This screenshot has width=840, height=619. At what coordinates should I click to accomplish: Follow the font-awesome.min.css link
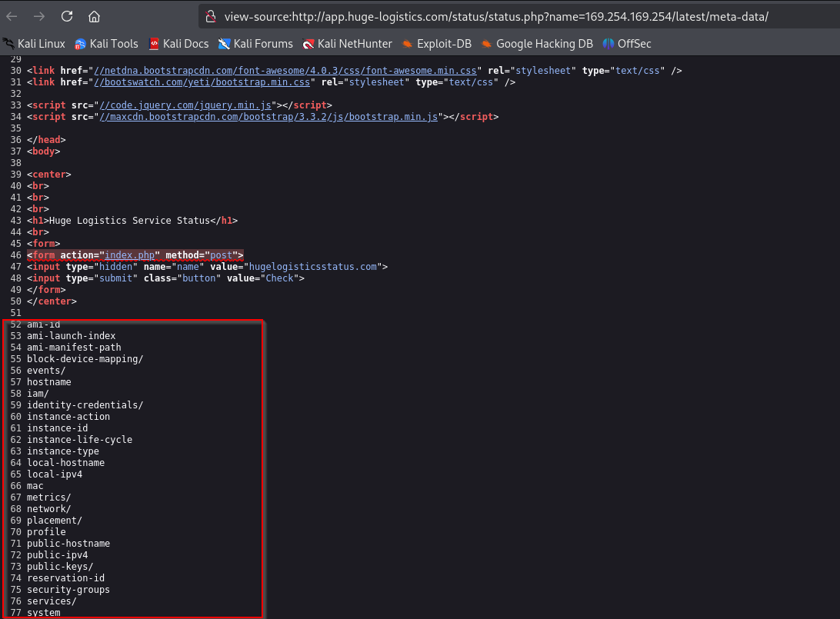point(285,71)
